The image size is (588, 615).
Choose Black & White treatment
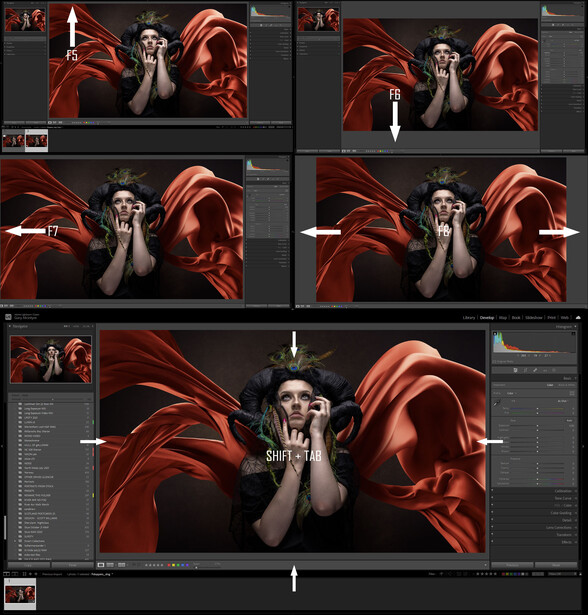(x=566, y=385)
